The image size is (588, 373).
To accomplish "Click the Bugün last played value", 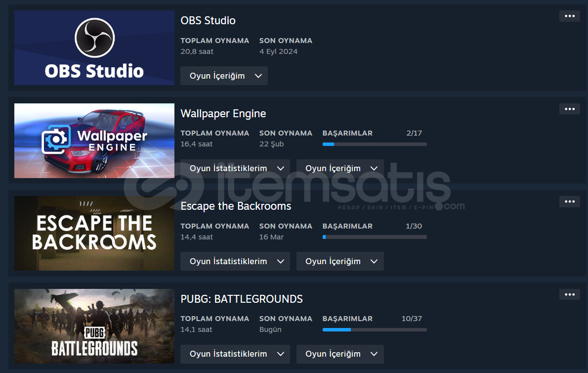I will 270,329.
